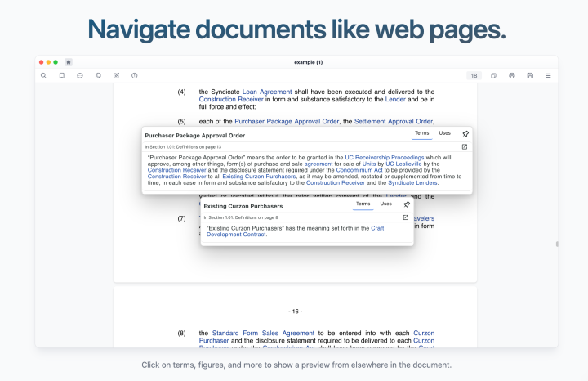The image size is (588, 381).
Task: Open the search tool in toolbar
Action: tap(43, 75)
